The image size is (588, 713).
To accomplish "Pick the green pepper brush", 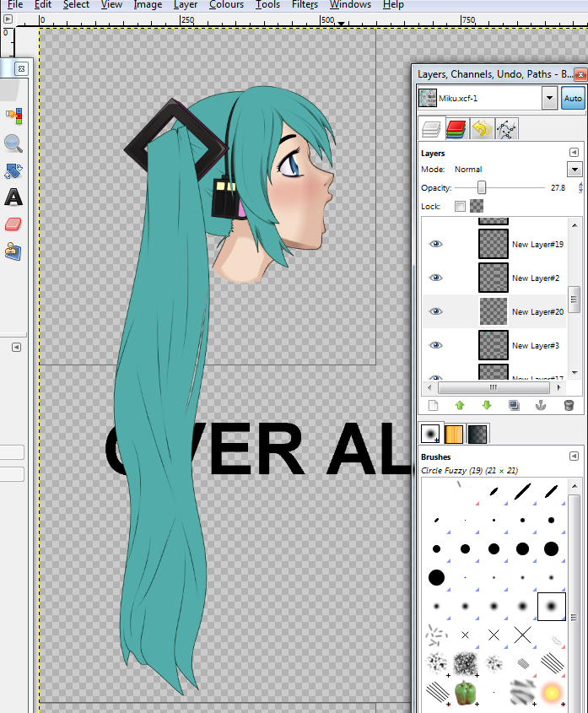I will (x=465, y=693).
